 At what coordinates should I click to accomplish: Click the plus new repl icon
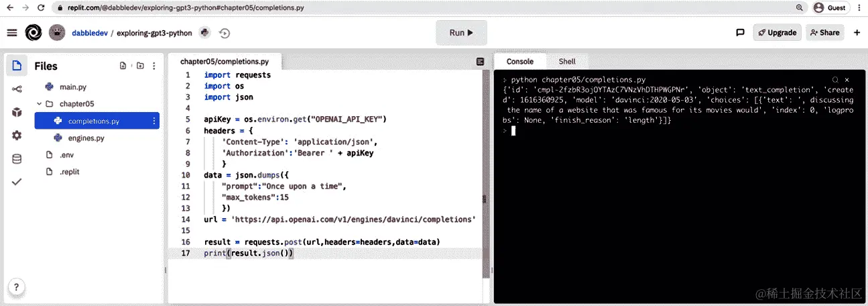[856, 32]
